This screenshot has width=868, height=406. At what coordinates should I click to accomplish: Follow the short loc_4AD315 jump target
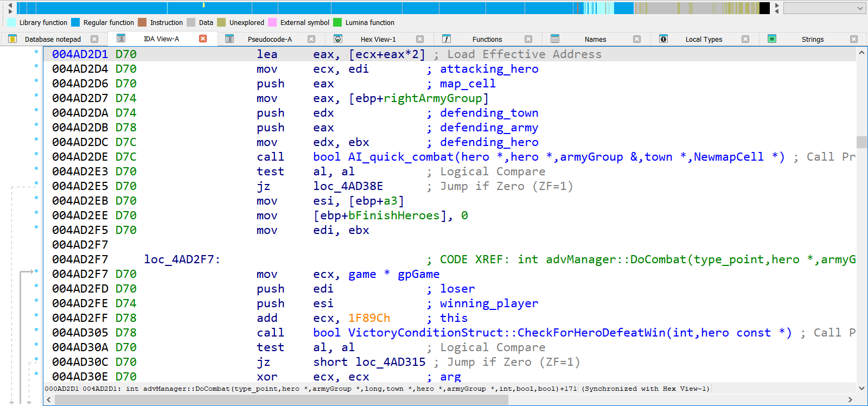369,362
